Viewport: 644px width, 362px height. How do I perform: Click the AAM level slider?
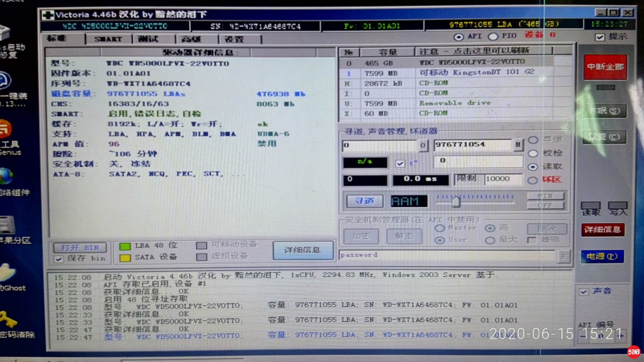click(455, 201)
